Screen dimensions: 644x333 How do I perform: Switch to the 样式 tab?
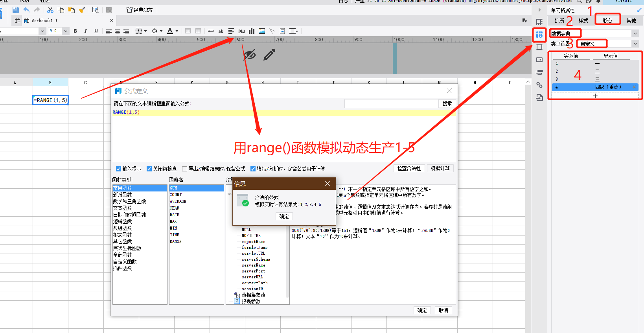coord(583,20)
